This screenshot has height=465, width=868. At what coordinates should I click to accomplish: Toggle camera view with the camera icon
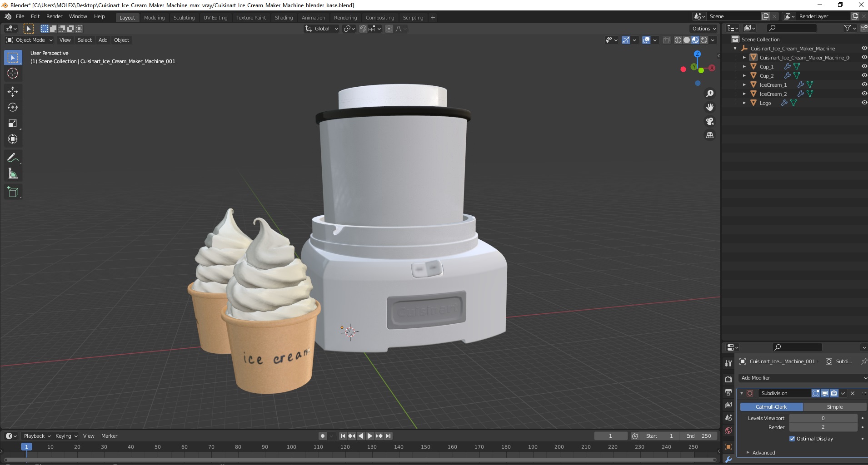(710, 121)
